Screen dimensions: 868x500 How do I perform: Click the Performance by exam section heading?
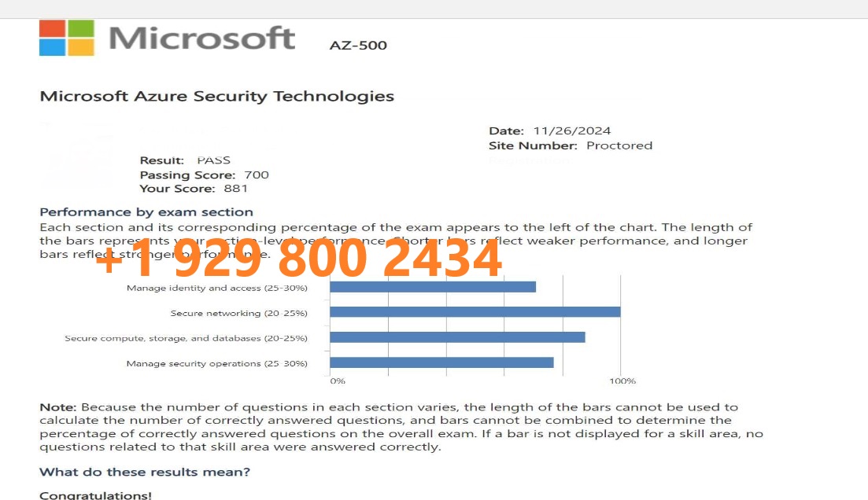pos(146,211)
